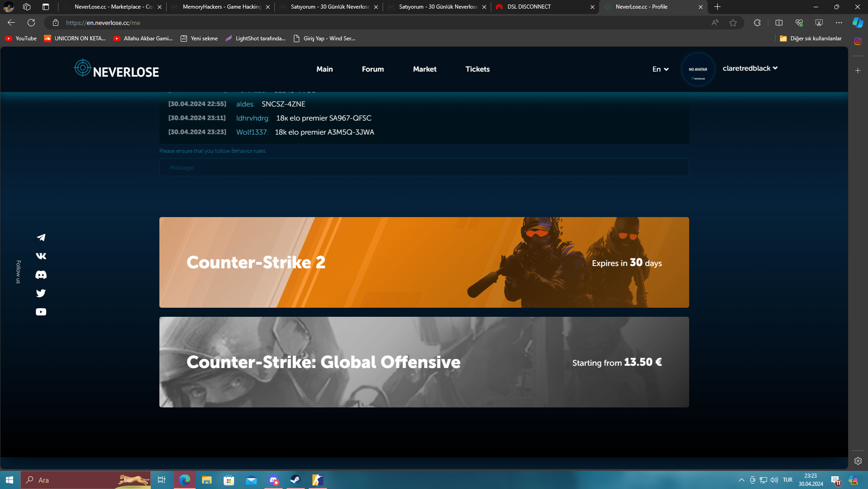Screen dimensions: 868x489
Task: Open Mail app from taskbar
Action: point(251,480)
